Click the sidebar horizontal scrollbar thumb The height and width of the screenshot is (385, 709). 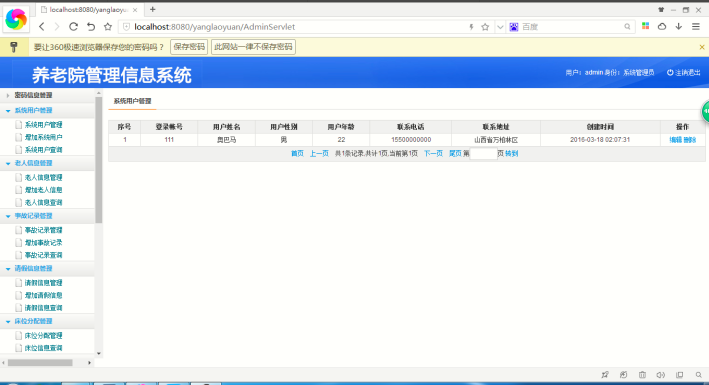[40, 363]
